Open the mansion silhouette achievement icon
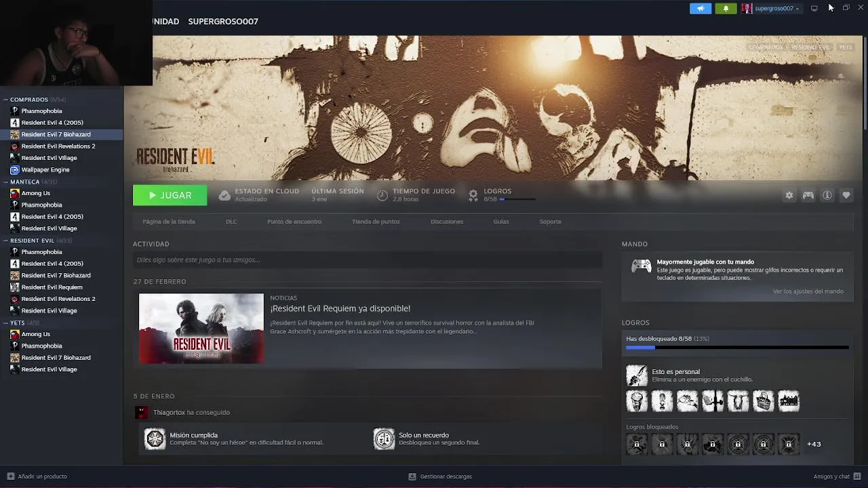This screenshot has height=488, width=868. click(789, 401)
